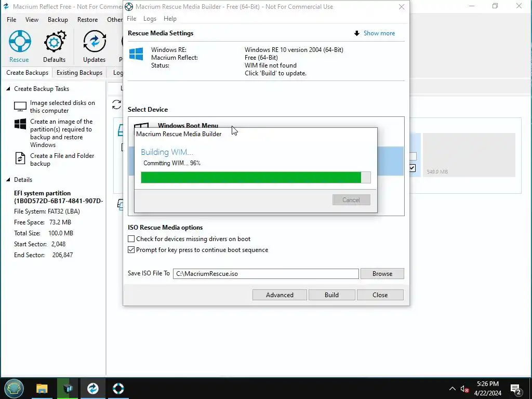Open Restore menu in Macrium Reflect

[87, 20]
